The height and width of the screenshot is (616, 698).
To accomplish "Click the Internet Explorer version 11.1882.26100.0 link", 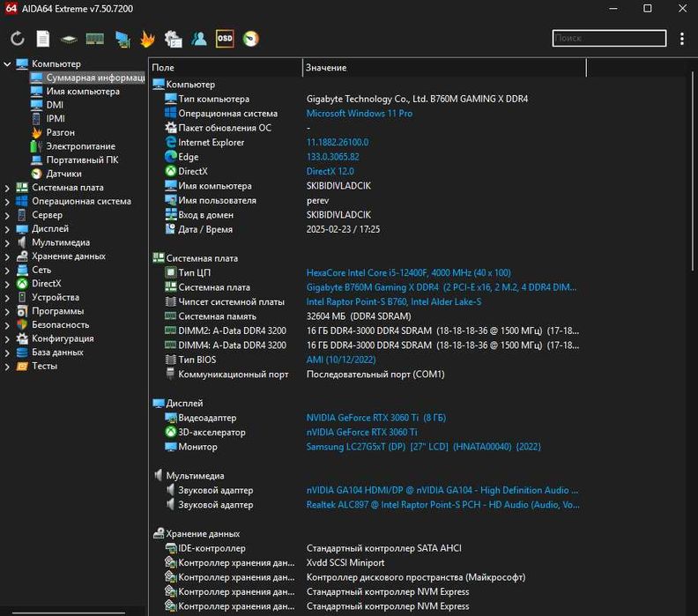I will click(x=338, y=143).
